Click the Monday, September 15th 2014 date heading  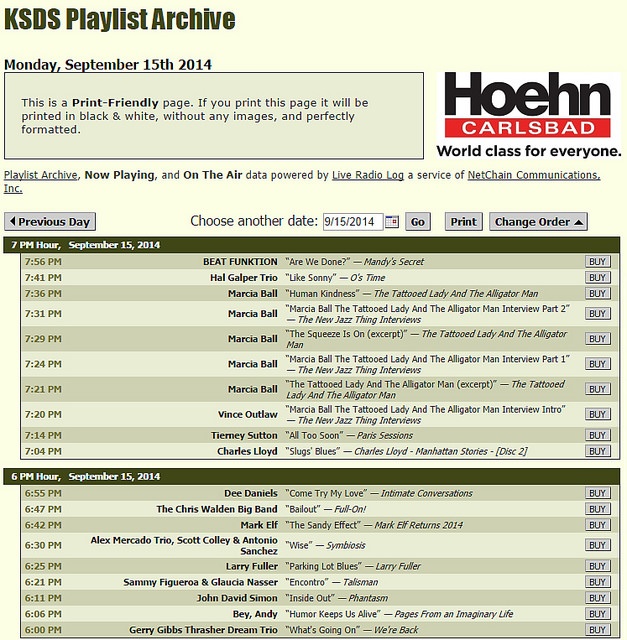pyautogui.click(x=108, y=64)
